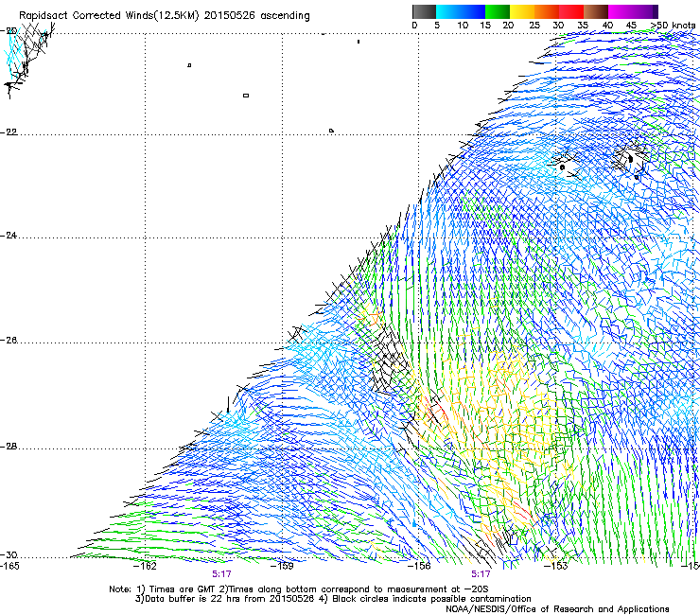This screenshot has height=615, width=700.
Task: Click the dark purple 45-50 knots legend segment
Action: 645,11
